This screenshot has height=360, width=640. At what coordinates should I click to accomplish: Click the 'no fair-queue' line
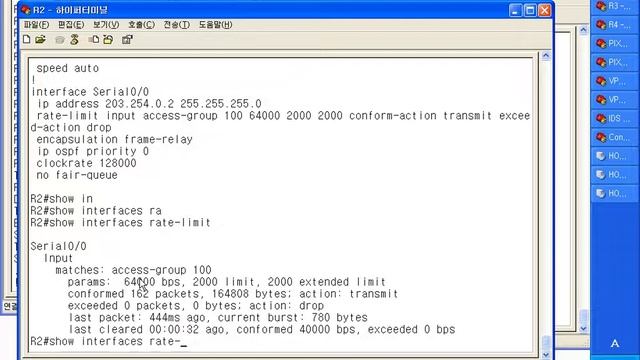tap(77, 175)
